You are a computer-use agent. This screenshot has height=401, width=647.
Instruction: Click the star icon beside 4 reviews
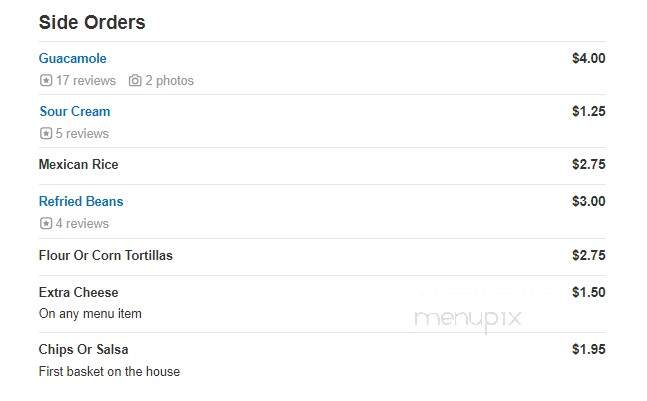coord(46,223)
